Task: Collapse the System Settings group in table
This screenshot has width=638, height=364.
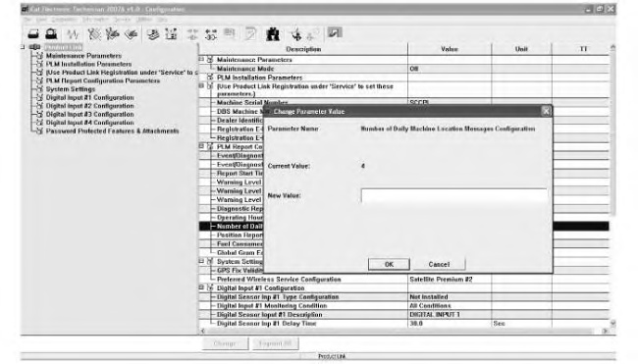Action: (x=201, y=261)
